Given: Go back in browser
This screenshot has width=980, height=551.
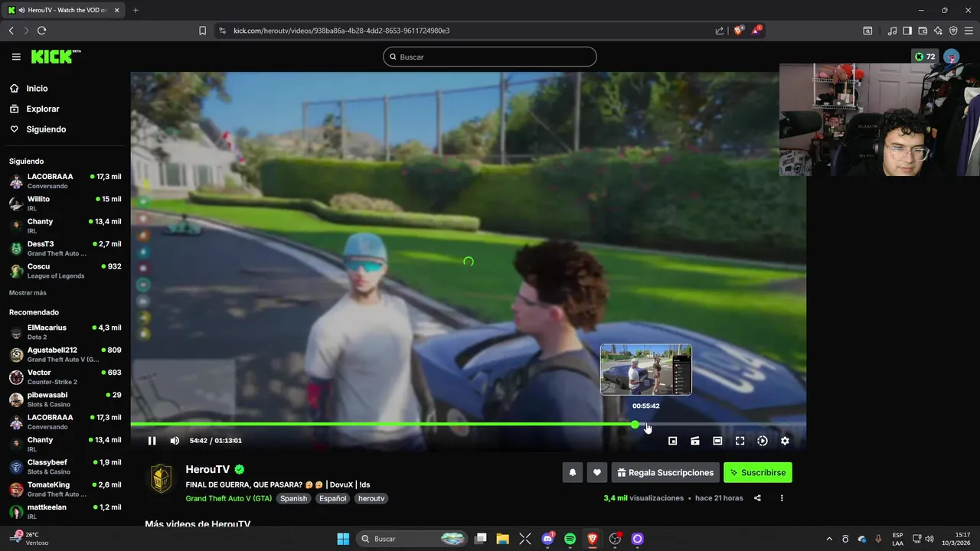Looking at the screenshot, I should (11, 31).
